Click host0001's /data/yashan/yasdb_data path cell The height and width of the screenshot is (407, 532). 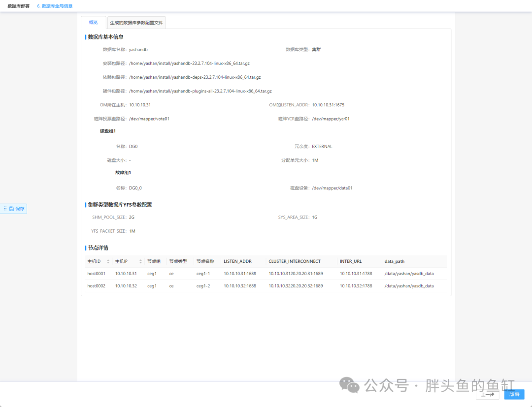(x=409, y=274)
